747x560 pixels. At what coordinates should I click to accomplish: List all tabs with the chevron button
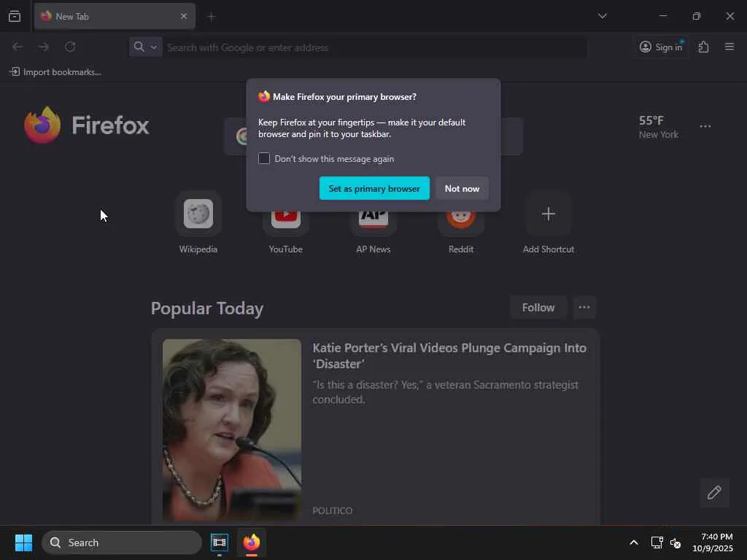pyautogui.click(x=603, y=16)
